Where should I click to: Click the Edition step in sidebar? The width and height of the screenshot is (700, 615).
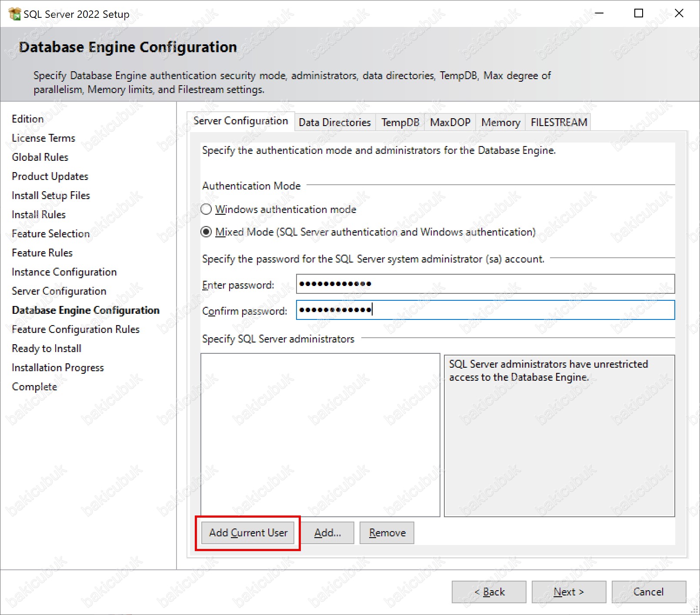(x=28, y=119)
